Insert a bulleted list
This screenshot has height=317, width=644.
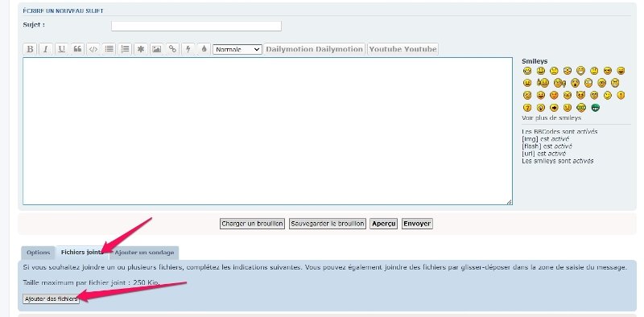point(109,49)
